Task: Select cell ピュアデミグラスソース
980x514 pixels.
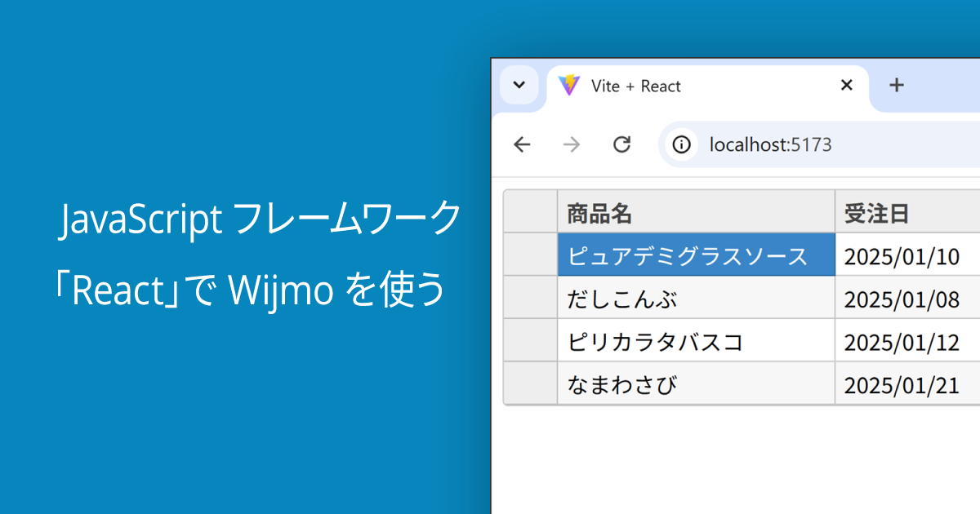Action: click(697, 255)
